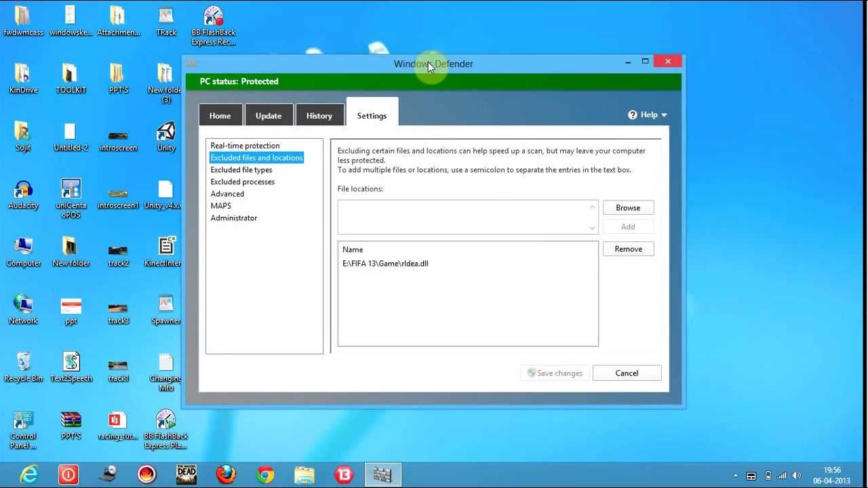Select Excluded files and locations

pyautogui.click(x=256, y=158)
